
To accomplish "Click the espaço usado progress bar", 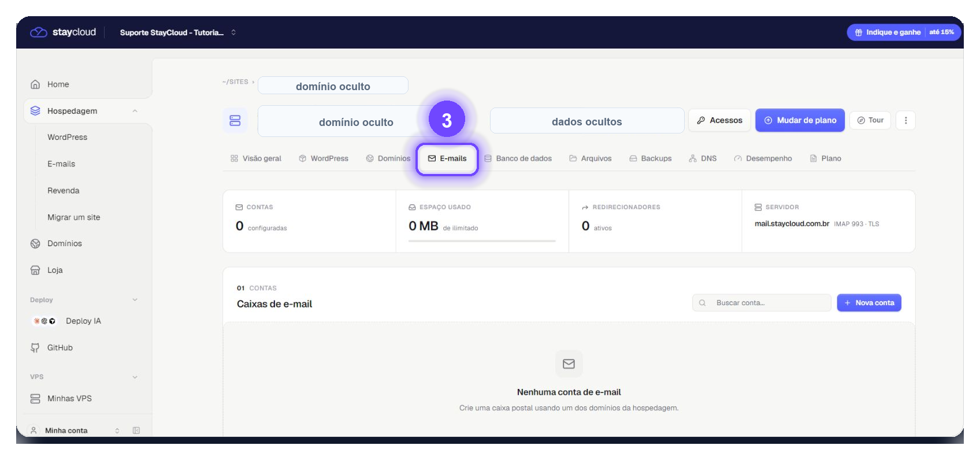I will pos(482,240).
